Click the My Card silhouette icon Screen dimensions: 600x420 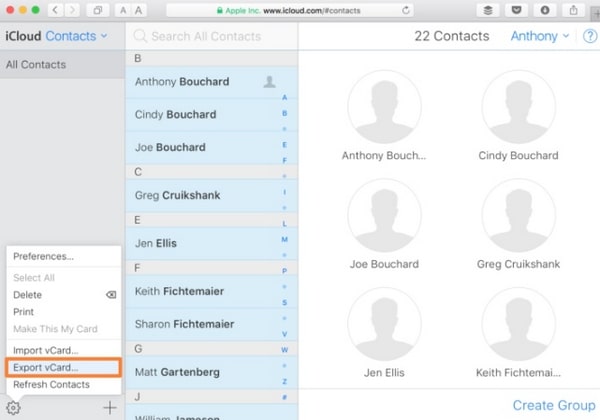(x=270, y=81)
